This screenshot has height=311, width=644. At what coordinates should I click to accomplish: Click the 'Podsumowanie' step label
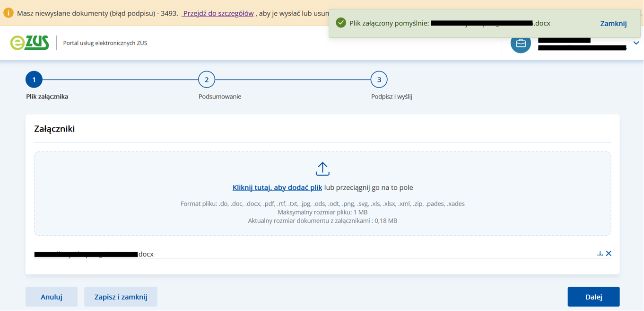point(220,97)
